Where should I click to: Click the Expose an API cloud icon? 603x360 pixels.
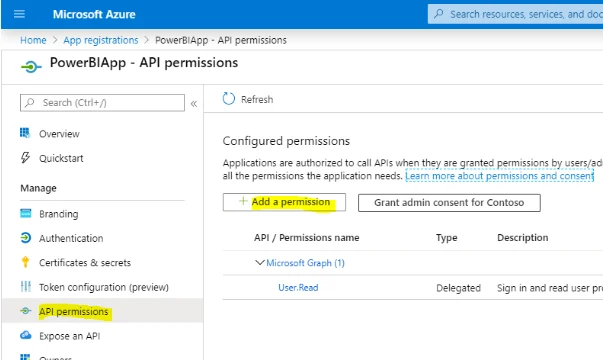click(25, 335)
